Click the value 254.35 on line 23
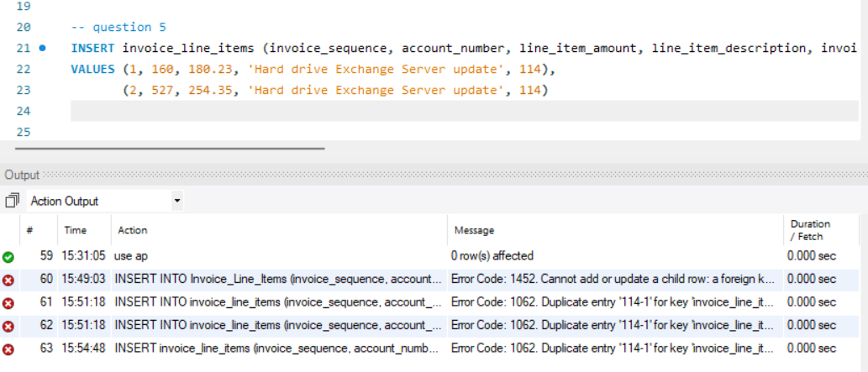The image size is (868, 372). point(210,90)
